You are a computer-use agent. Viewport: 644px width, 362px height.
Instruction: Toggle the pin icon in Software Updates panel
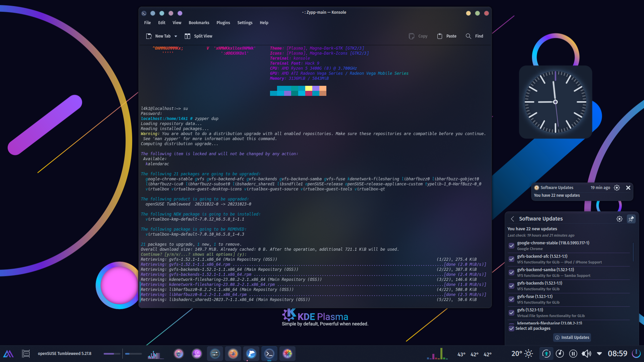(x=631, y=219)
